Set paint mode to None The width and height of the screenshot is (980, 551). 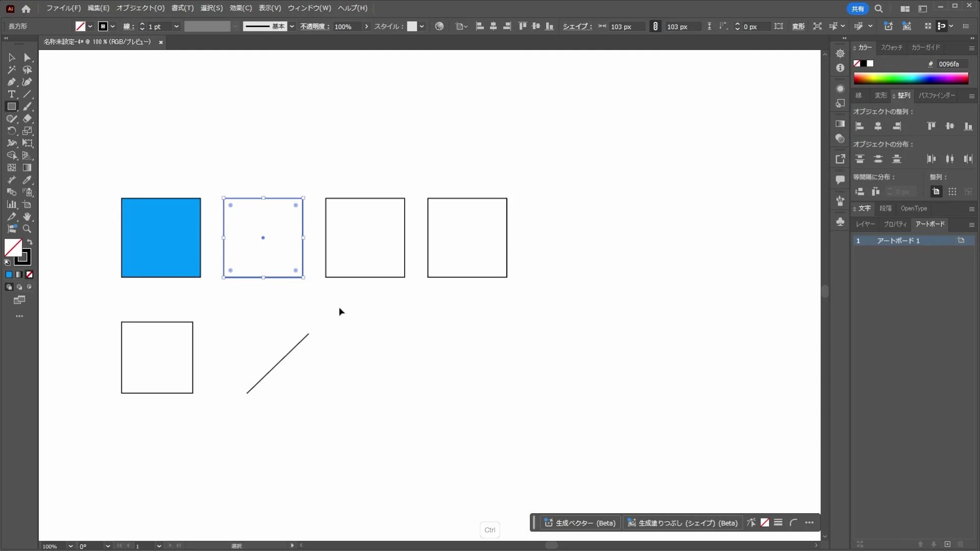pyautogui.click(x=30, y=274)
